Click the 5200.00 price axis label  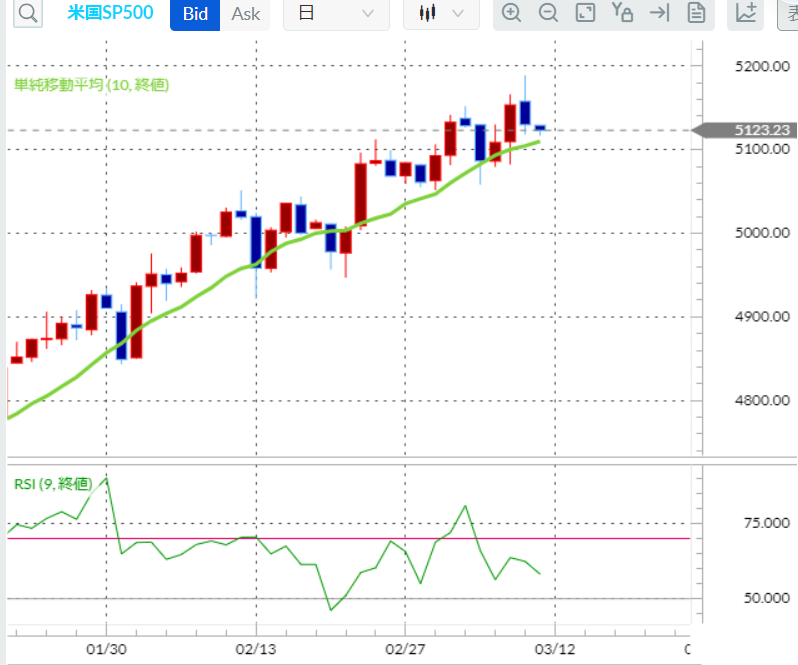click(762, 66)
